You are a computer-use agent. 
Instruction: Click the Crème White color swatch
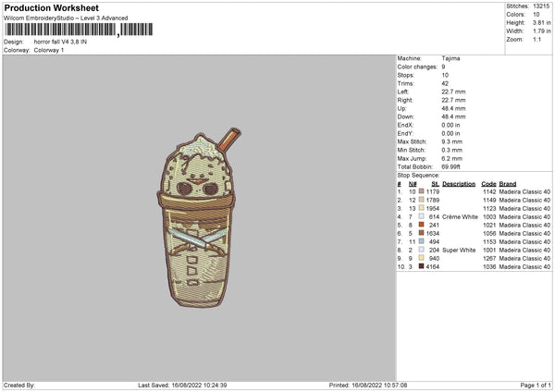(421, 216)
